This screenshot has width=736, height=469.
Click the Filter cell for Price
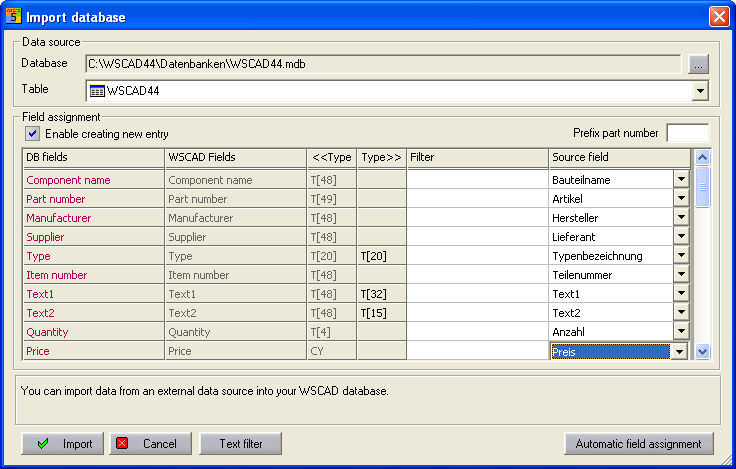point(477,351)
